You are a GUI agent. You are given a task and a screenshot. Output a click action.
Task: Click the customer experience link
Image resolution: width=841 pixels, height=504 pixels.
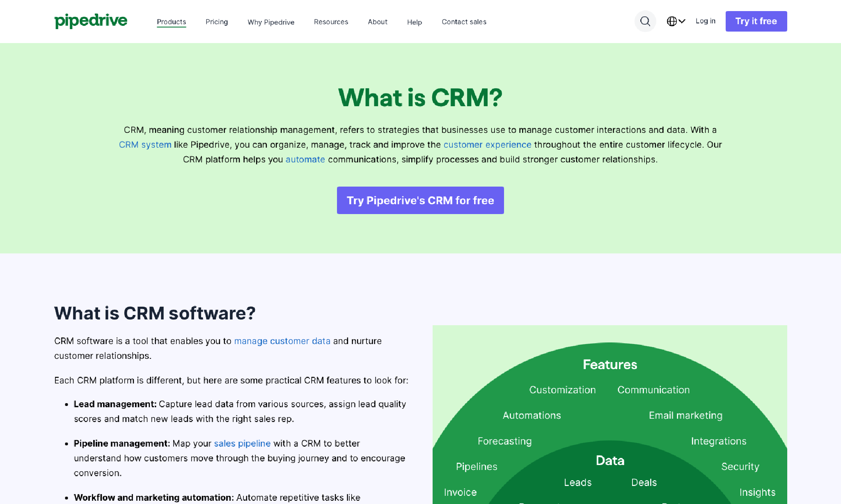[488, 144]
